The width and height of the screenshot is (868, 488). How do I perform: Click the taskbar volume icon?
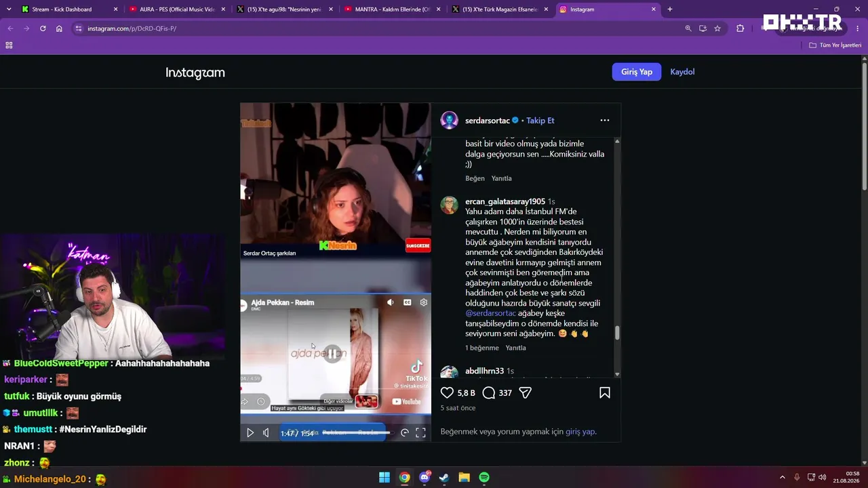pyautogui.click(x=821, y=477)
